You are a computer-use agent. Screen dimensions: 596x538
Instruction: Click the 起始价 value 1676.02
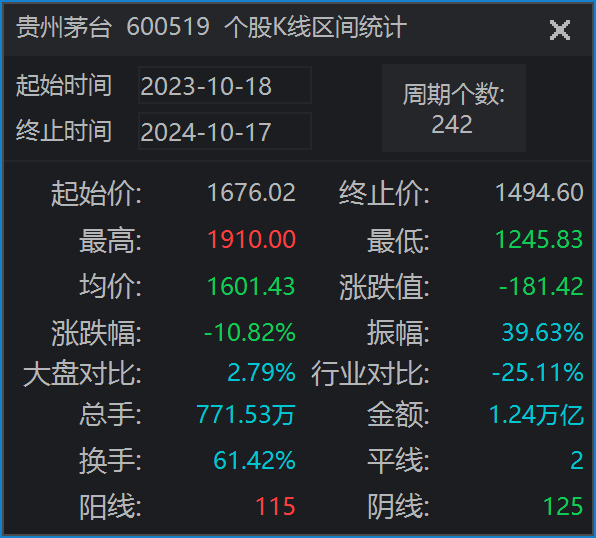point(251,192)
